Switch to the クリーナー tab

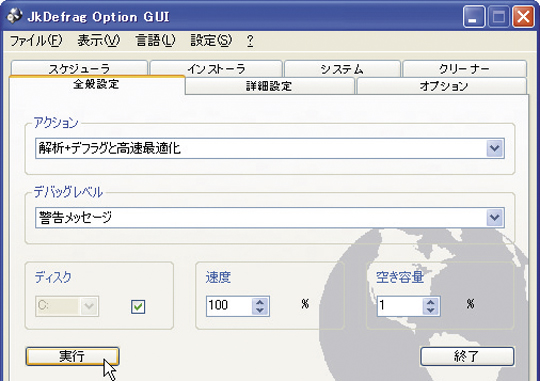tap(464, 69)
